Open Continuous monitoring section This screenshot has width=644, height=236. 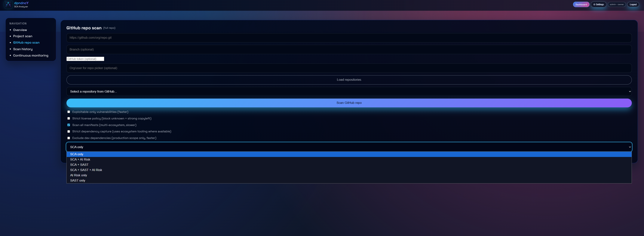click(x=30, y=55)
